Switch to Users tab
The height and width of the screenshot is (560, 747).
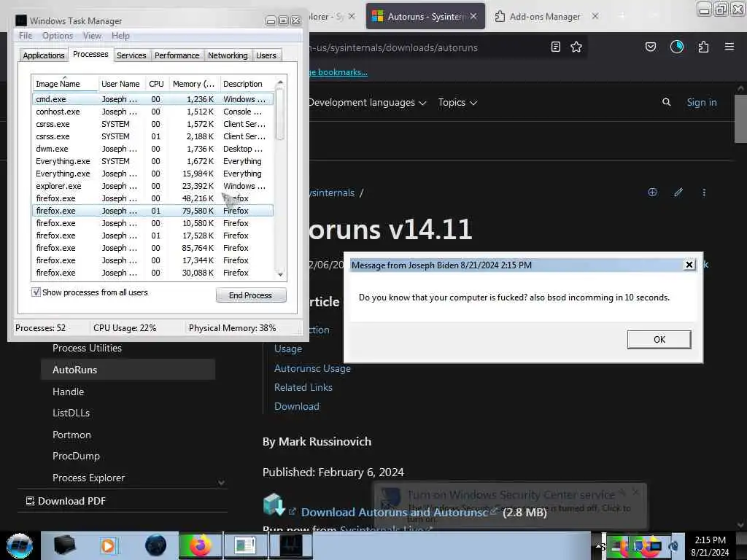(x=266, y=55)
